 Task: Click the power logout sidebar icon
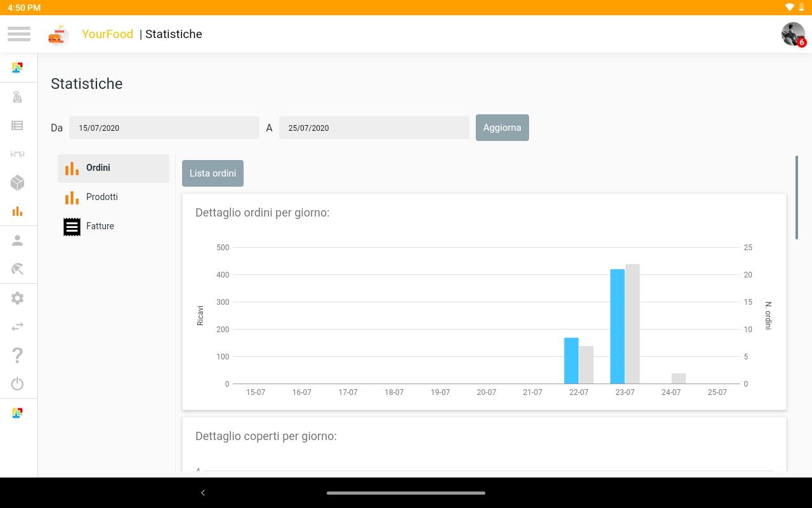pos(18,384)
